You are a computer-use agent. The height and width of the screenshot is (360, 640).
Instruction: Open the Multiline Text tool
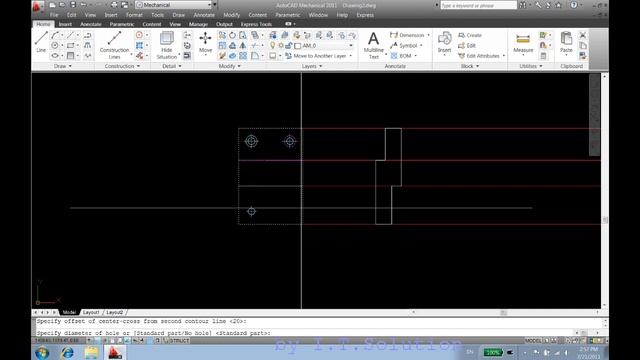(373, 45)
